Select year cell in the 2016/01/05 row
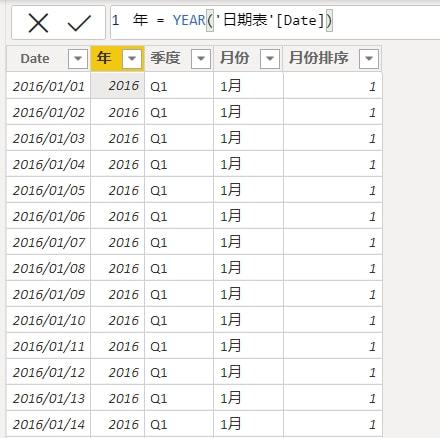Viewport: 440px width, 438px height. coord(118,190)
